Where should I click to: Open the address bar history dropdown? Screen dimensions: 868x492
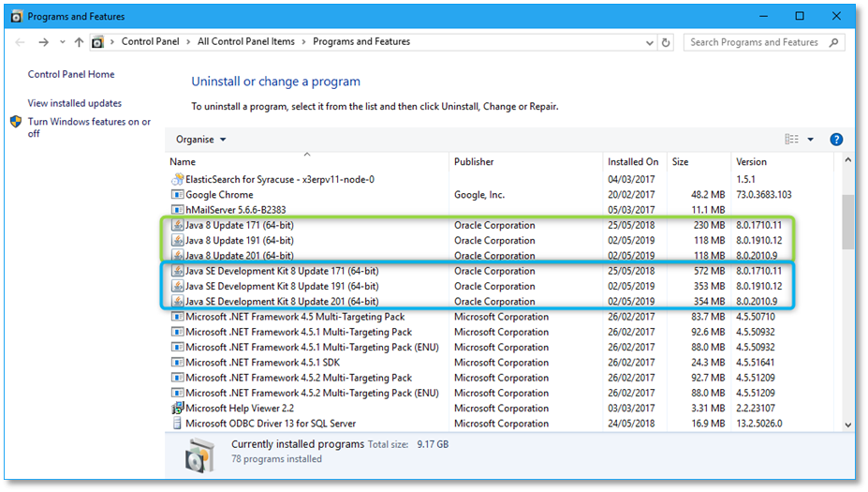[x=649, y=43]
